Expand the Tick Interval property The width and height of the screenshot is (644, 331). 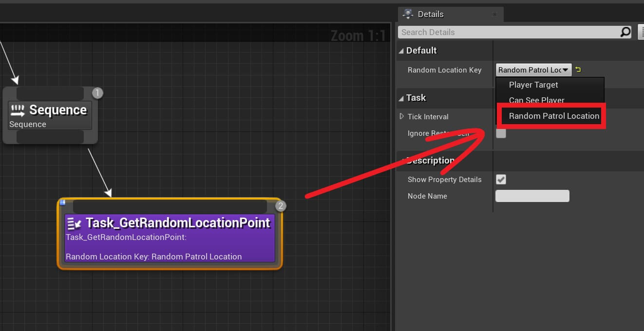pos(402,116)
